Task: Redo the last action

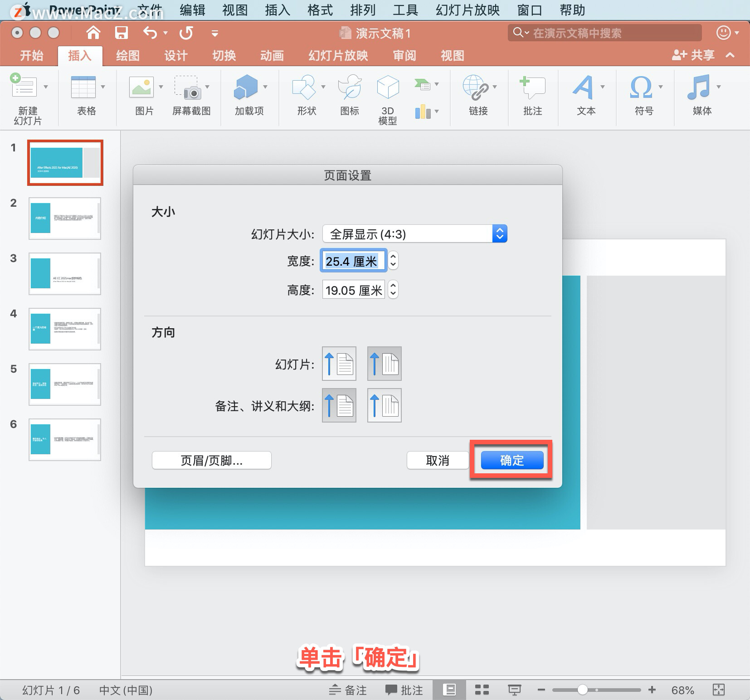Action: pyautogui.click(x=186, y=33)
